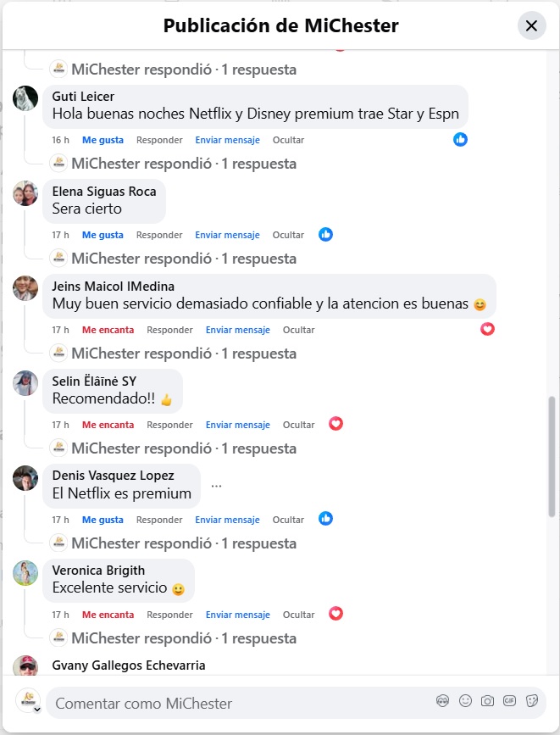Open the GIF selector in comment box
The height and width of the screenshot is (735, 560).
[509, 701]
